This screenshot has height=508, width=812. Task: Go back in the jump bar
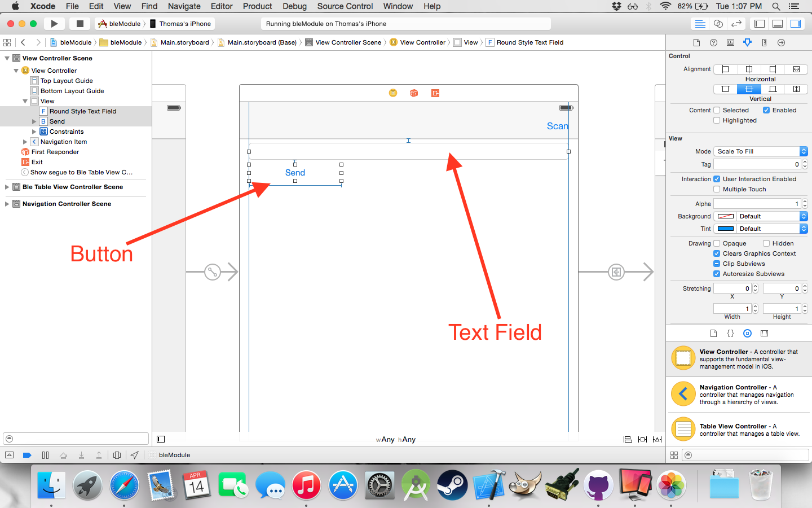(x=23, y=42)
